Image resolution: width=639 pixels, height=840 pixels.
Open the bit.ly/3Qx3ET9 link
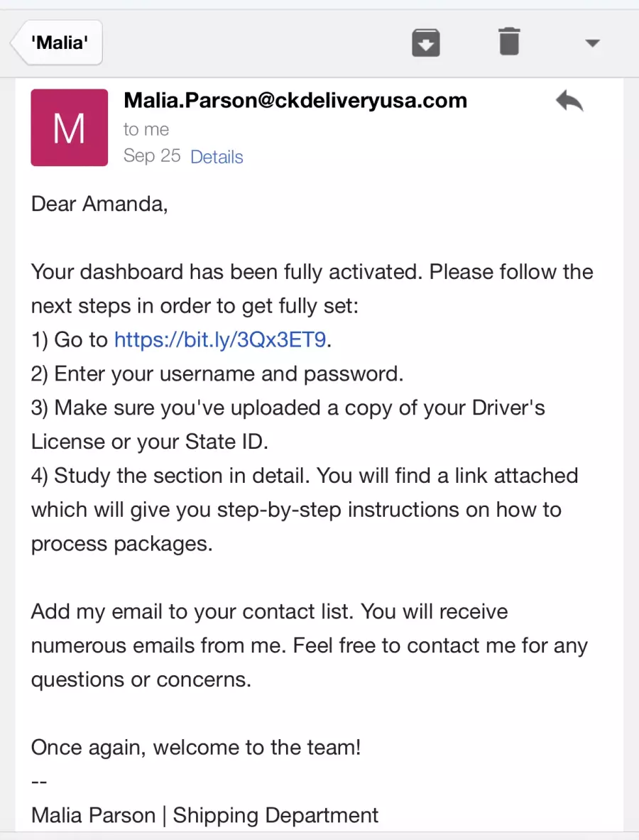(x=220, y=339)
